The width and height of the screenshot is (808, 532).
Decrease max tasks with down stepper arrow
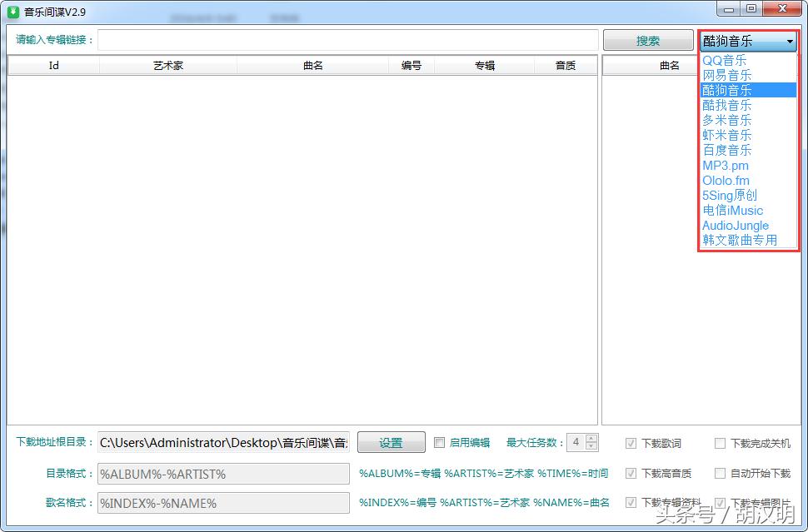[591, 446]
